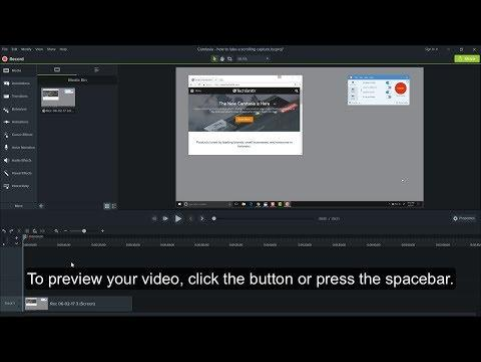481x362 pixels.
Task: Expand the More tools list in sidebar
Action: point(19,206)
